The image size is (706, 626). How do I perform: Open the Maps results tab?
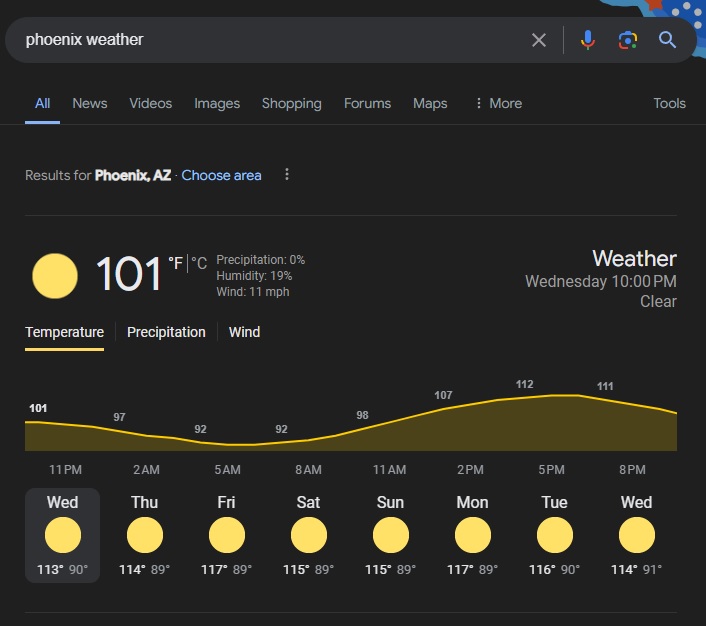430,103
